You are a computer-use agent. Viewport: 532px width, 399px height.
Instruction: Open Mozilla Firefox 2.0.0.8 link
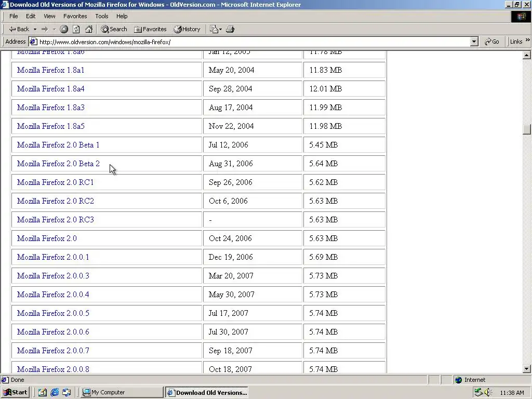pyautogui.click(x=53, y=369)
